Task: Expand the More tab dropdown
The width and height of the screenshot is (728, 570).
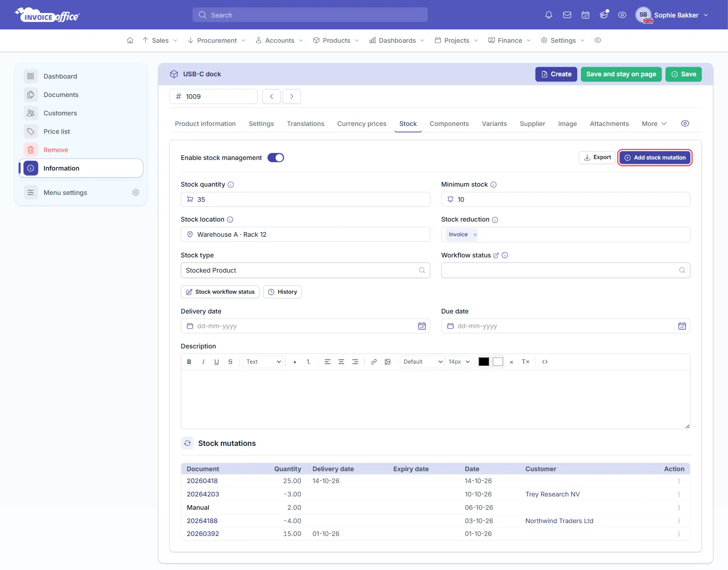Action: (x=654, y=124)
